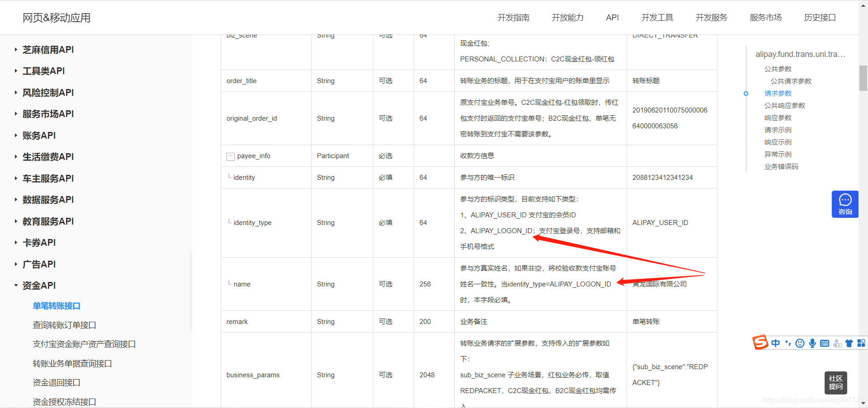
Task: Collapse payee_info row with minus box
Action: 230,156
